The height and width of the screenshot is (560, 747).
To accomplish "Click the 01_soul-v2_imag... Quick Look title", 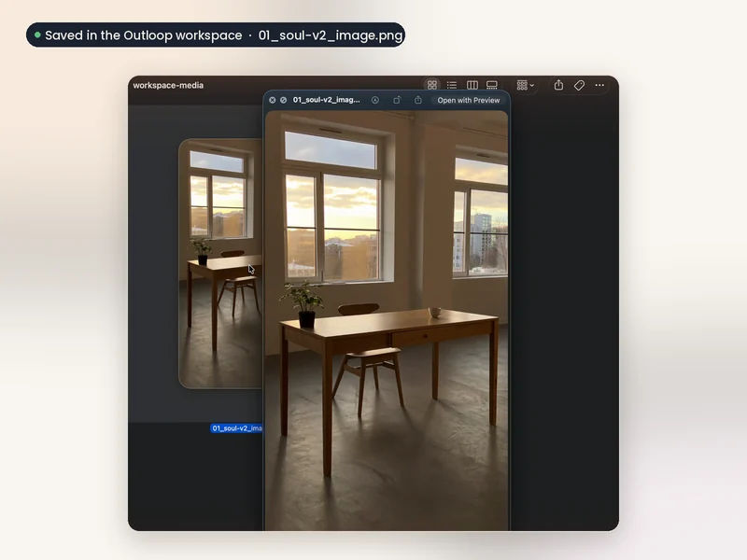I will 326,100.
